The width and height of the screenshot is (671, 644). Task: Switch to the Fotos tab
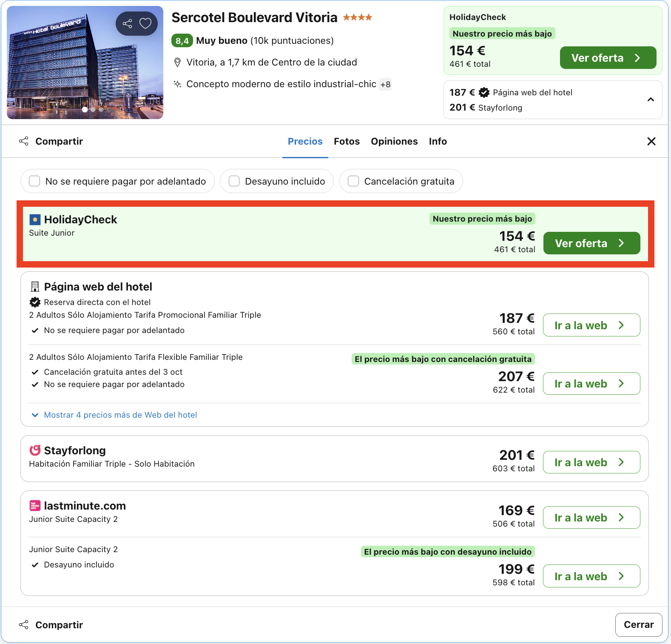(347, 141)
